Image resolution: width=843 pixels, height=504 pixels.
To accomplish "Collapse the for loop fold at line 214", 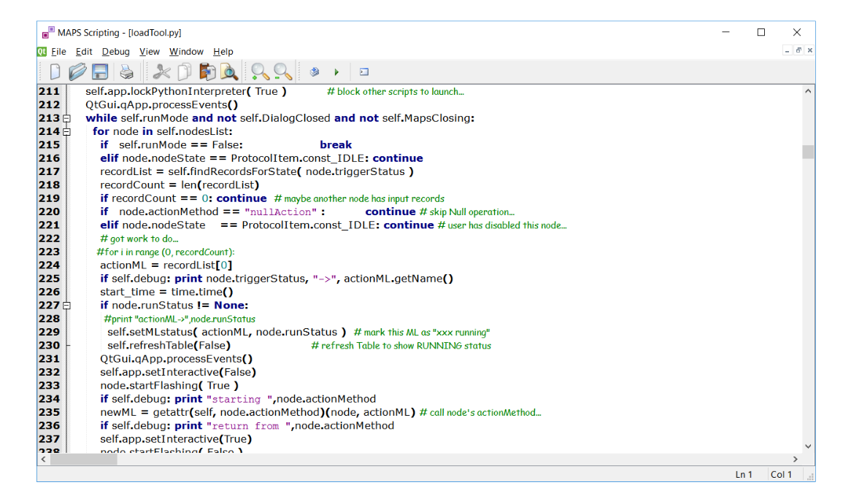I will point(66,131).
